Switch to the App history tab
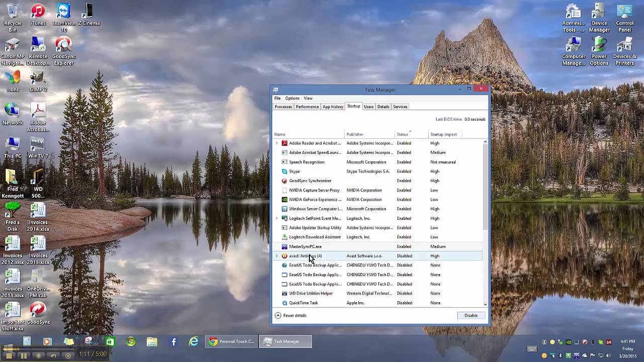The image size is (644, 362). click(333, 107)
